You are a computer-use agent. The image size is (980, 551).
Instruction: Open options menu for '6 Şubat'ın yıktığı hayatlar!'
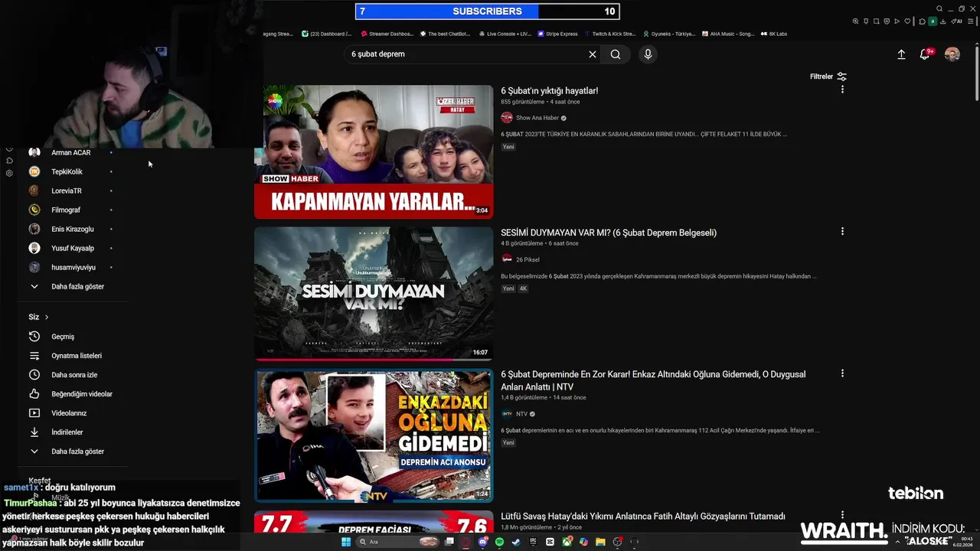tap(842, 90)
